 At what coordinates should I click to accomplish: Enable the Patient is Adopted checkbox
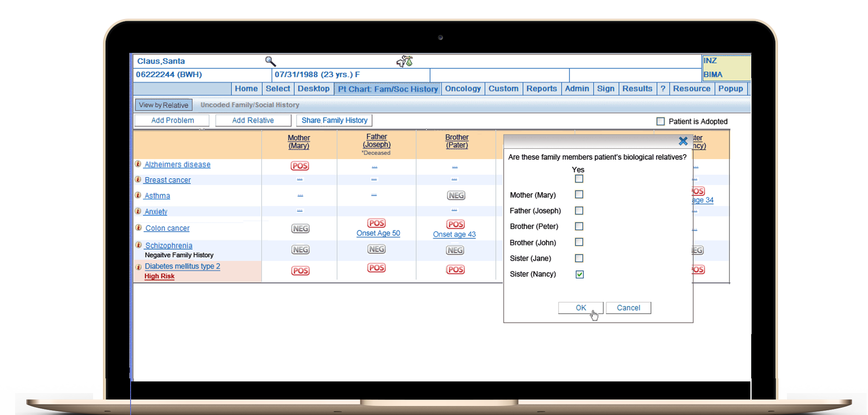pyautogui.click(x=660, y=121)
